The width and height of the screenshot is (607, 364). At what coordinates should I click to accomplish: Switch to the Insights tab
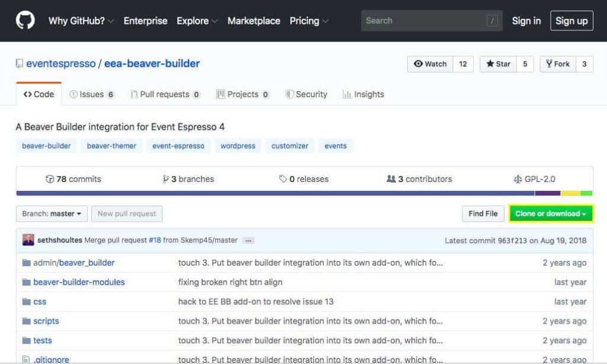(x=363, y=94)
